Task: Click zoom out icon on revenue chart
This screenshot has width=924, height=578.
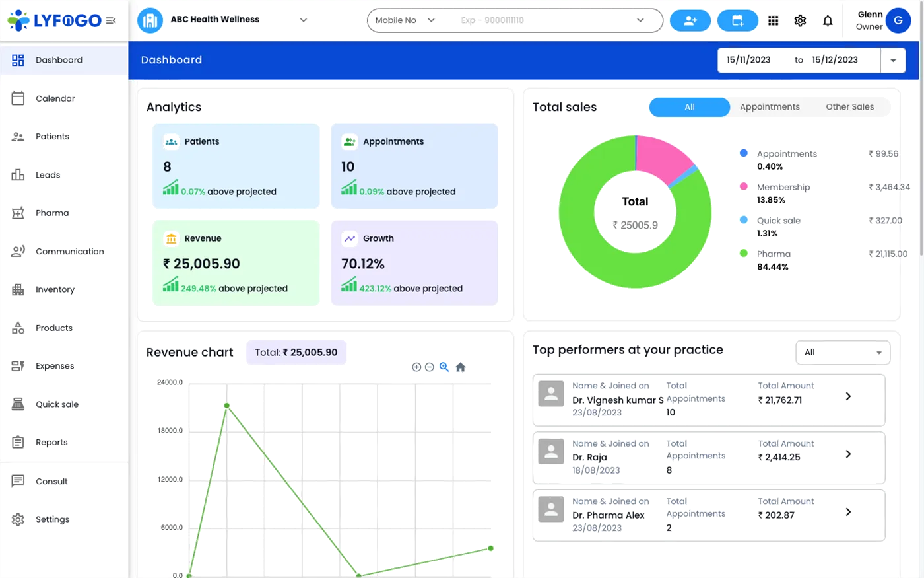Action: tap(430, 367)
